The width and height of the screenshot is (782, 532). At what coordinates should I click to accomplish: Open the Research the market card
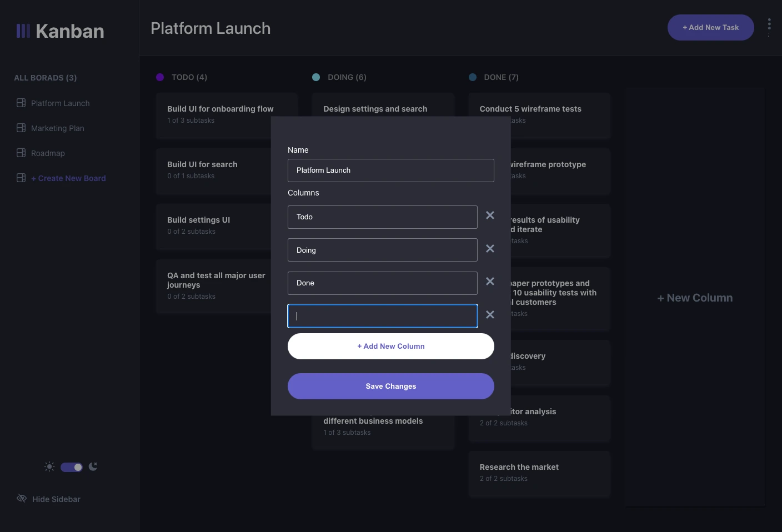pos(539,474)
